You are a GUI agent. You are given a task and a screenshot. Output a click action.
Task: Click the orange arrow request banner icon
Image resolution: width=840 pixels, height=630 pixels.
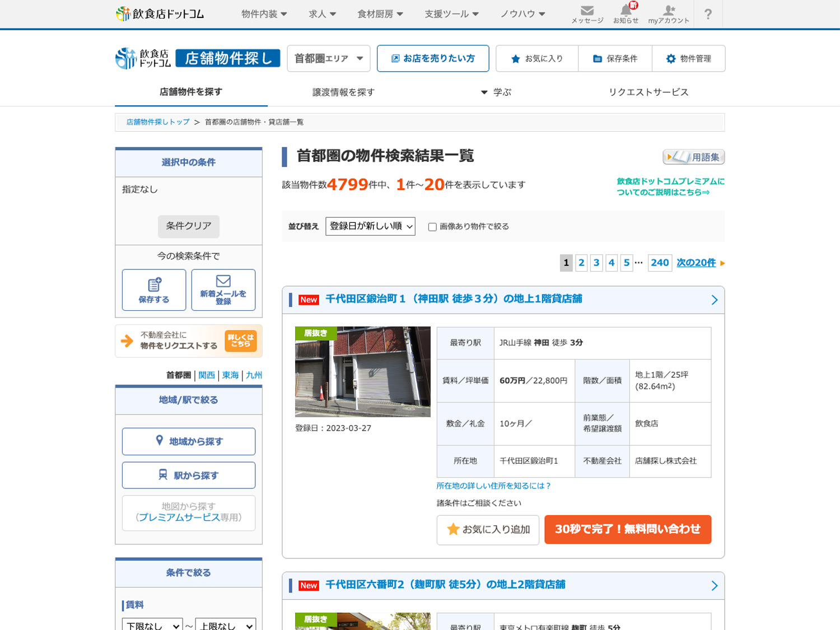coord(127,340)
